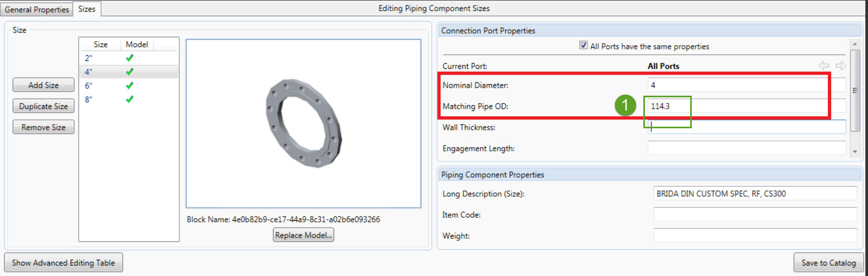
Task: Click the Nominal Diameter input field
Action: pyautogui.click(x=746, y=85)
